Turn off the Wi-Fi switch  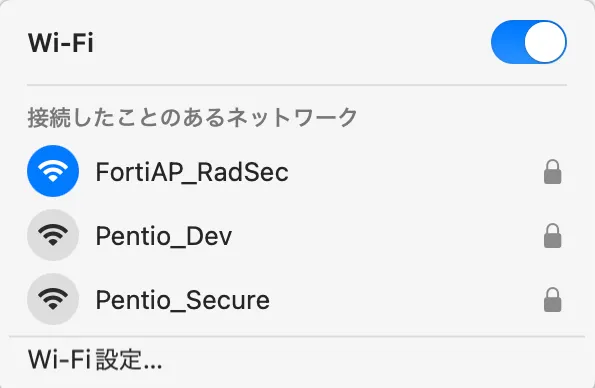tap(529, 42)
